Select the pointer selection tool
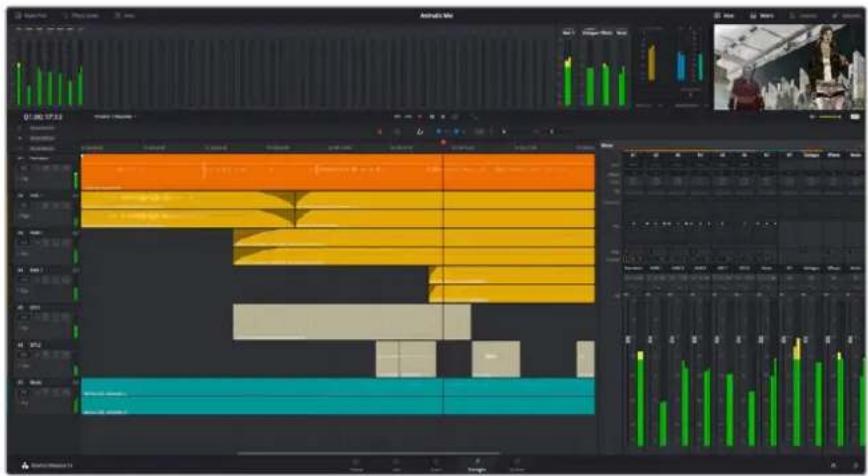868x476 pixels. [x=380, y=132]
